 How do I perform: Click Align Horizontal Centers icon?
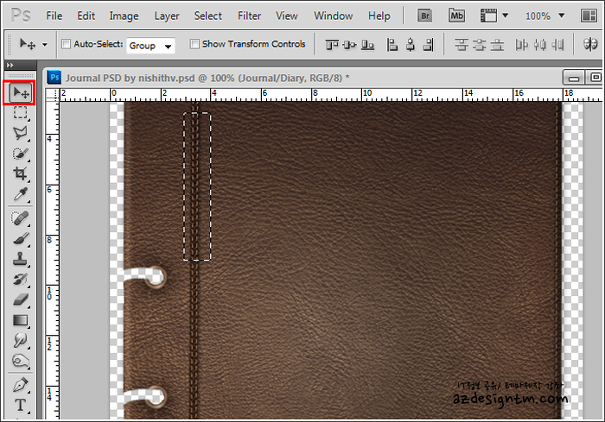[x=411, y=45]
